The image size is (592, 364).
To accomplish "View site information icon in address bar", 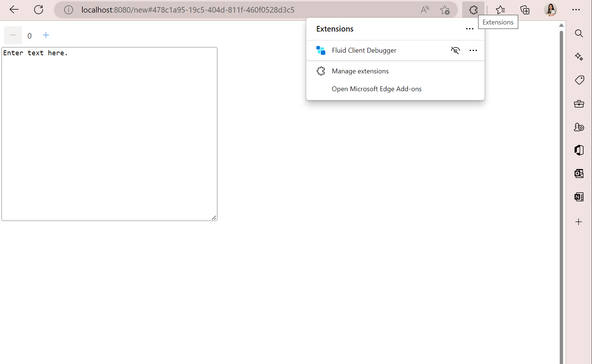I will click(x=69, y=10).
